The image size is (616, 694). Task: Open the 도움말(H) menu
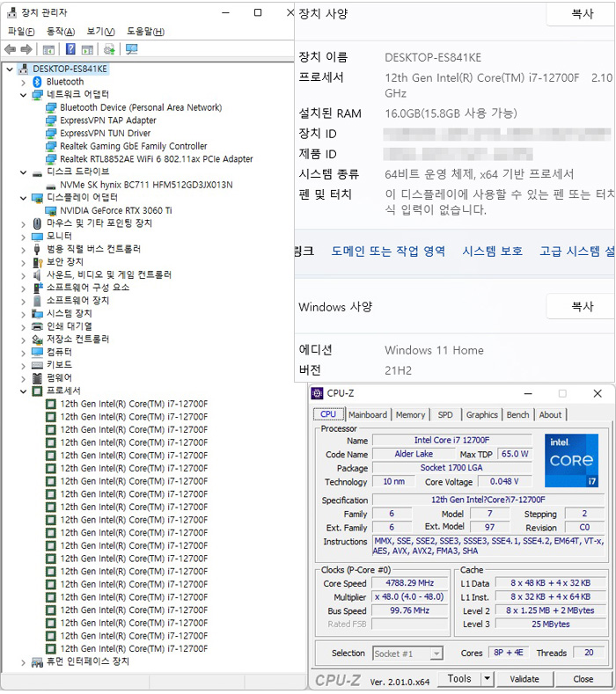click(145, 32)
